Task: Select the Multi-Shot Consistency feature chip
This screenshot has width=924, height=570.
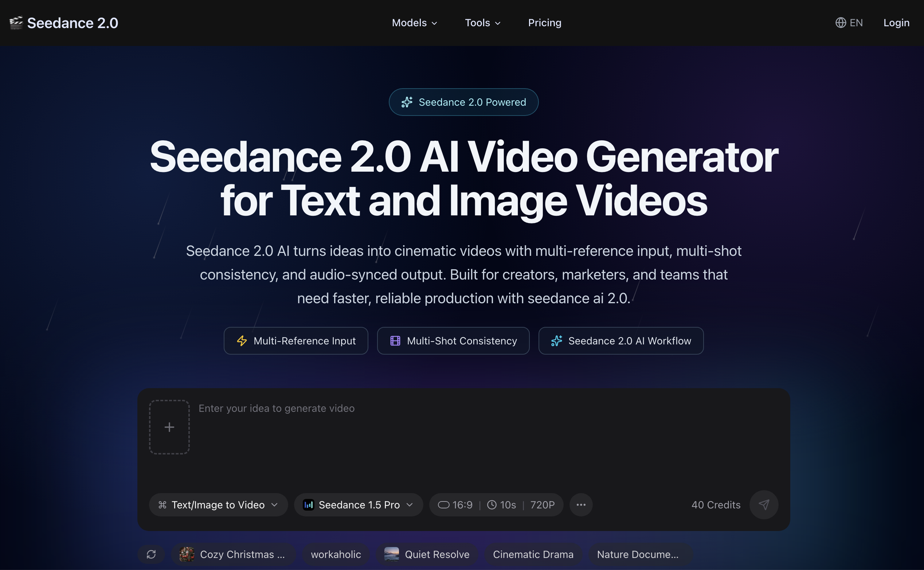Action: 453,340
